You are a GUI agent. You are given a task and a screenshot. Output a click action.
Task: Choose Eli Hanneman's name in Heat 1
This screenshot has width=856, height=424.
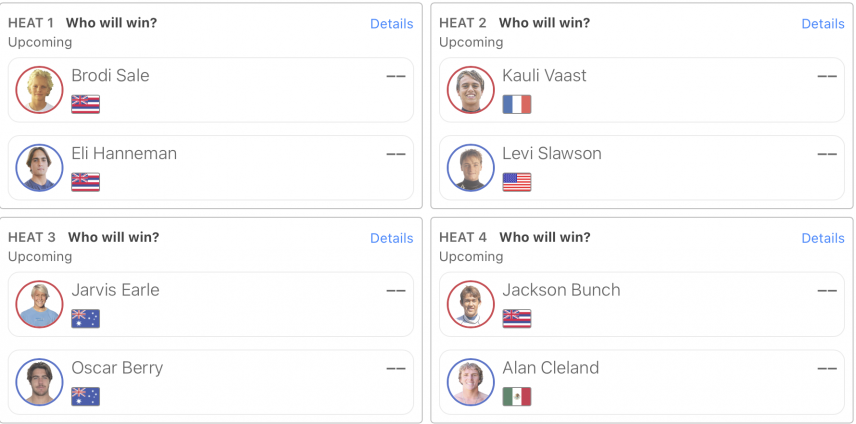[124, 153]
